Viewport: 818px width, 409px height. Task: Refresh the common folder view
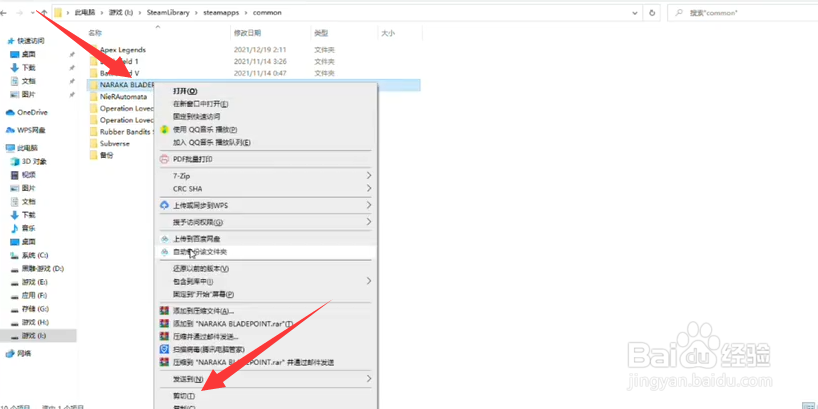pyautogui.click(x=652, y=13)
